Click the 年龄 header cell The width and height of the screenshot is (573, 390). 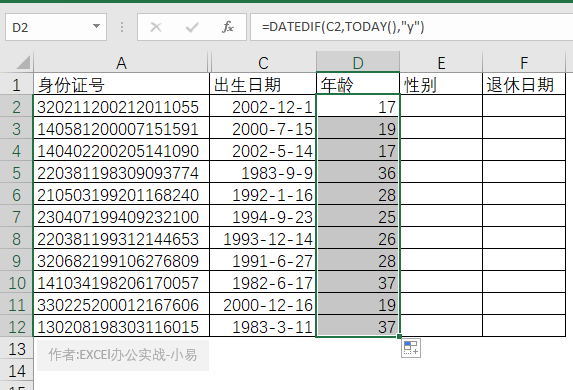[358, 84]
